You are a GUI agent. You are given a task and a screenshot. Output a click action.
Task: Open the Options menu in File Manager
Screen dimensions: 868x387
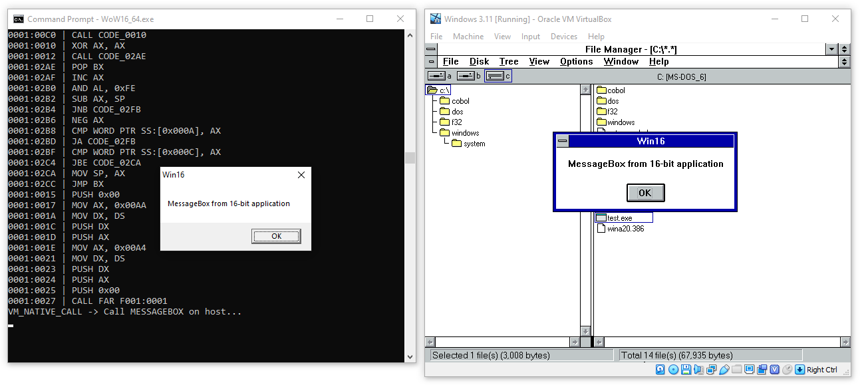pyautogui.click(x=576, y=61)
